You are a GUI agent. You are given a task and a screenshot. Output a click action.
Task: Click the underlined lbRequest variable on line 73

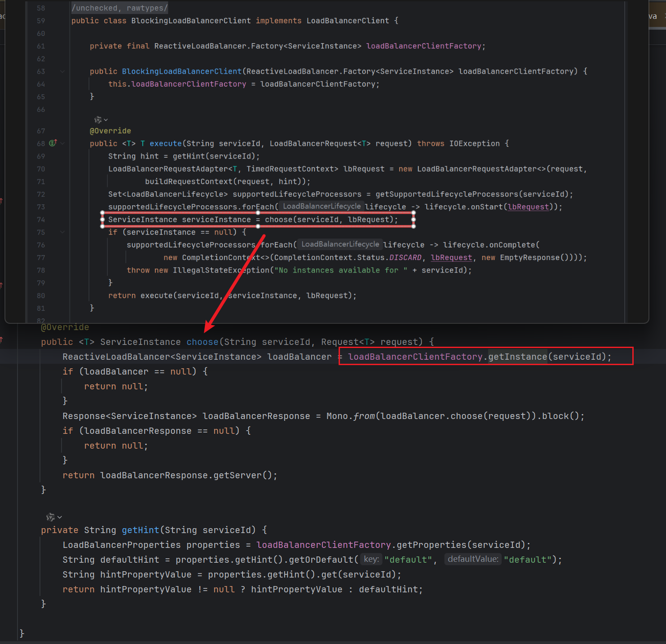tap(528, 207)
